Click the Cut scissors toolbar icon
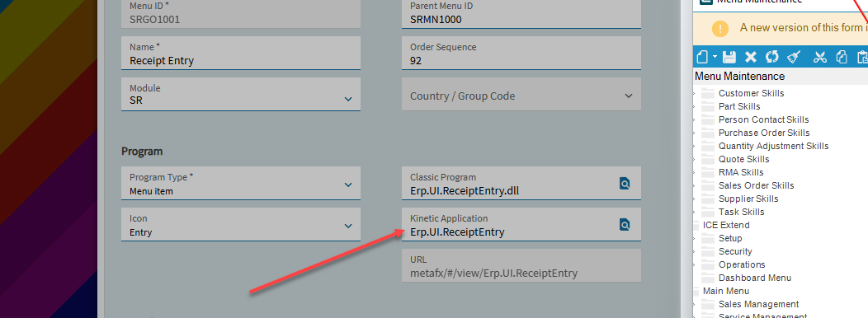Image resolution: width=868 pixels, height=318 pixels. 820,57
